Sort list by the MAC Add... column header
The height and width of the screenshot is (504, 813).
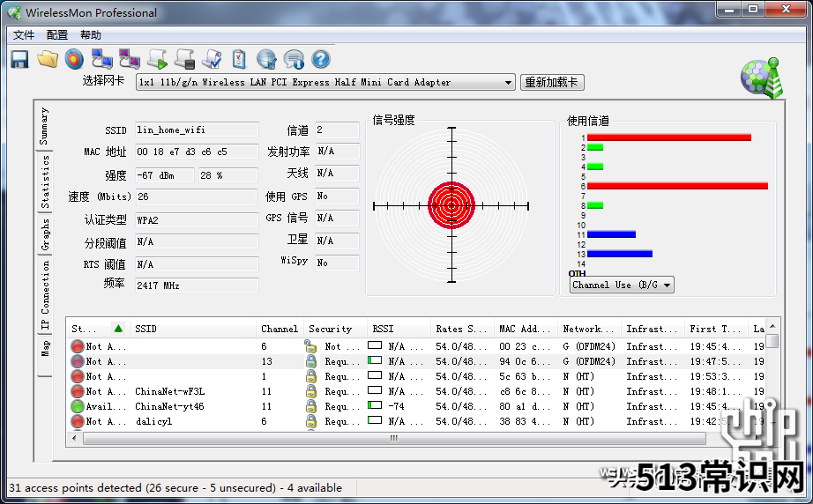pos(526,329)
